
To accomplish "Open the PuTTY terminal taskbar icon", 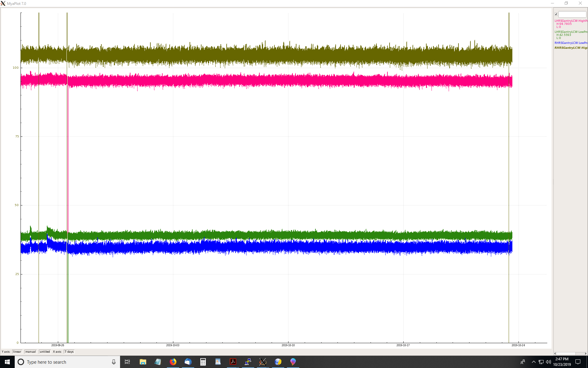I will (248, 362).
